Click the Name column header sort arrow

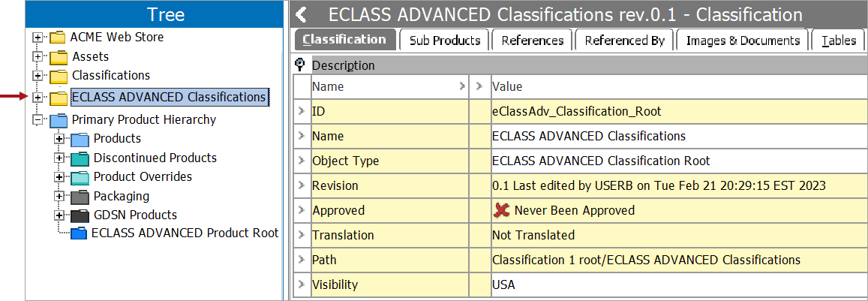461,87
